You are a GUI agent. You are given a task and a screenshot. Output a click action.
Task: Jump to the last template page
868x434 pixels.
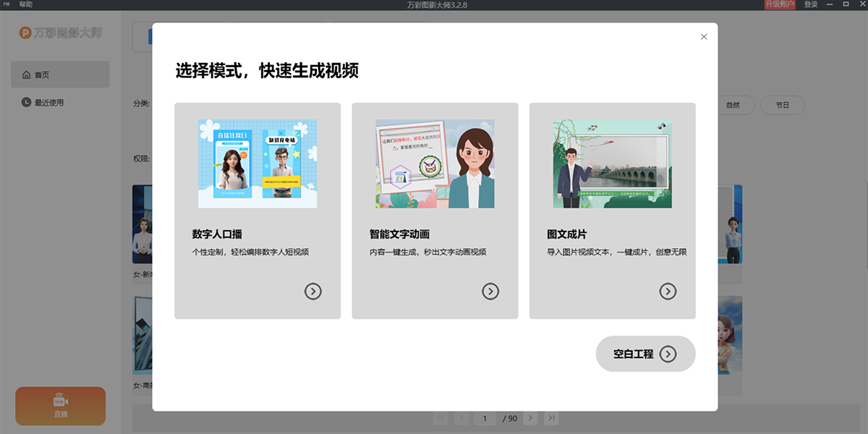[551, 418]
